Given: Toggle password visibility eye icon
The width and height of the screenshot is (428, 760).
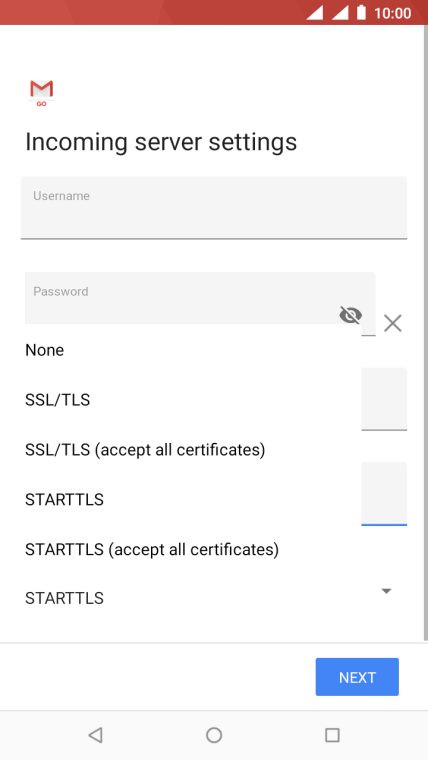Looking at the screenshot, I should [x=350, y=315].
